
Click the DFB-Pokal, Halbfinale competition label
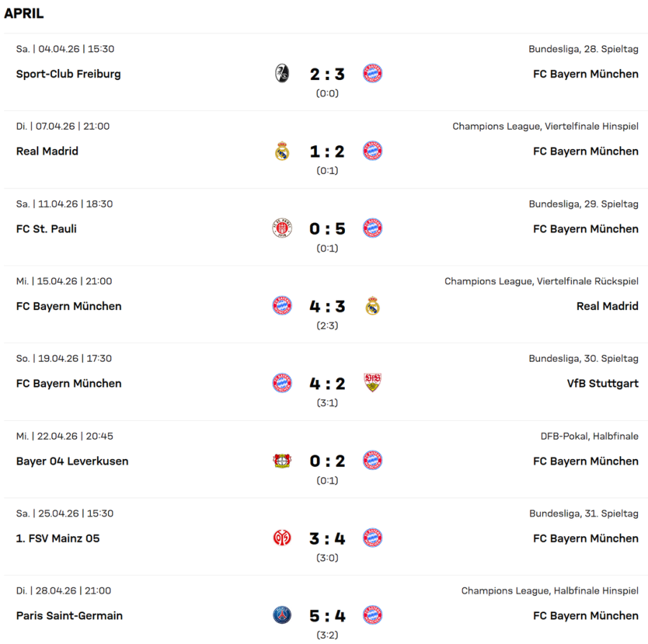589,436
